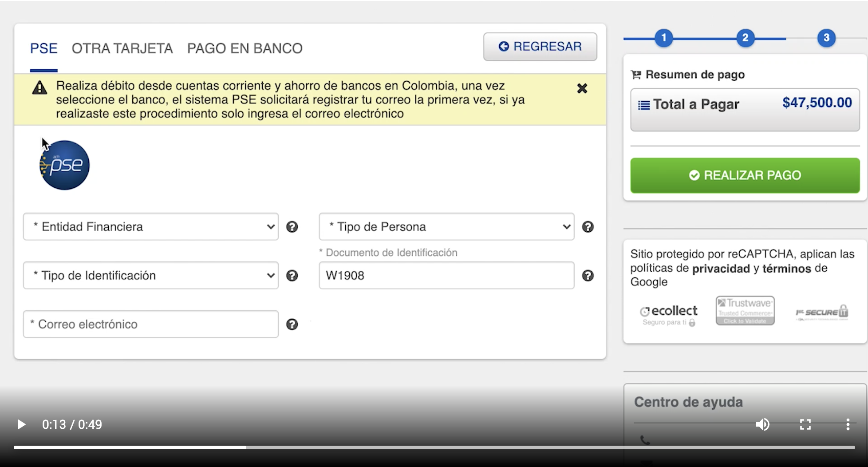Image resolution: width=868 pixels, height=467 pixels.
Task: Show help for Documento de Identificación field
Action: click(x=588, y=276)
